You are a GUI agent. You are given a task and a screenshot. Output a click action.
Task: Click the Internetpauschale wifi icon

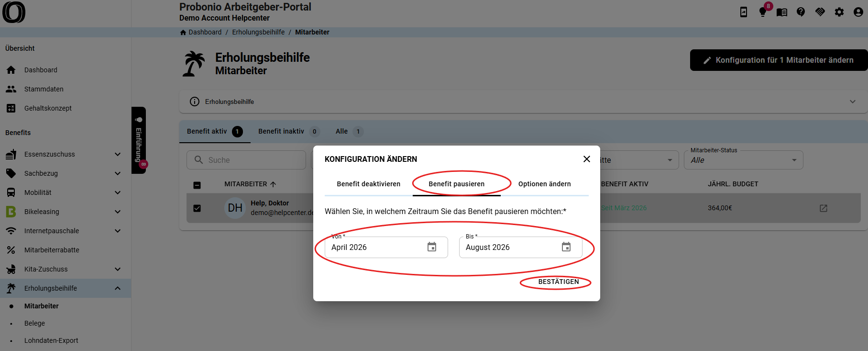tap(11, 231)
